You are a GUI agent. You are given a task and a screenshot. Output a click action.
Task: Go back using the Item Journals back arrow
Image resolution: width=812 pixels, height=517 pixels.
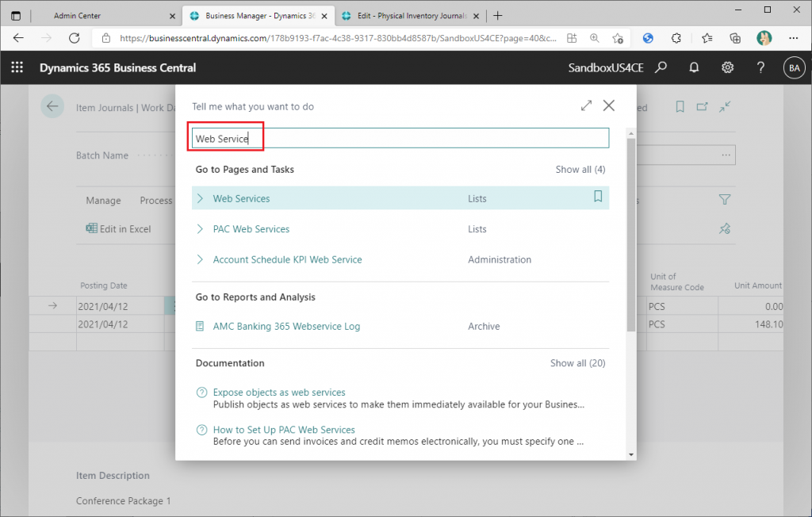click(52, 107)
